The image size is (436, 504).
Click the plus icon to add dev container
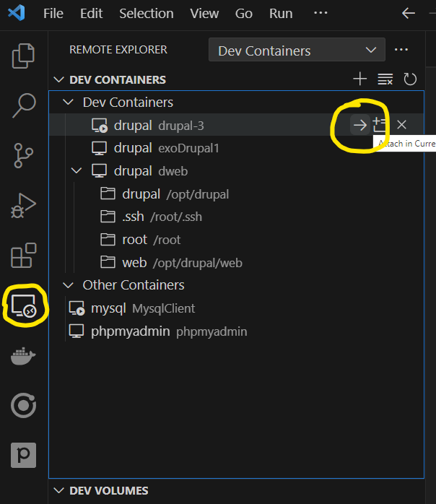pos(360,79)
